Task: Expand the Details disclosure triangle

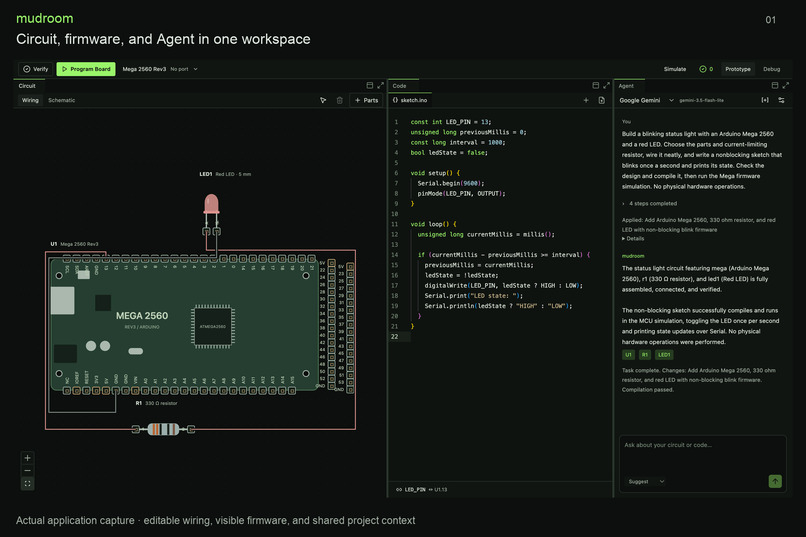Action: pyautogui.click(x=633, y=238)
